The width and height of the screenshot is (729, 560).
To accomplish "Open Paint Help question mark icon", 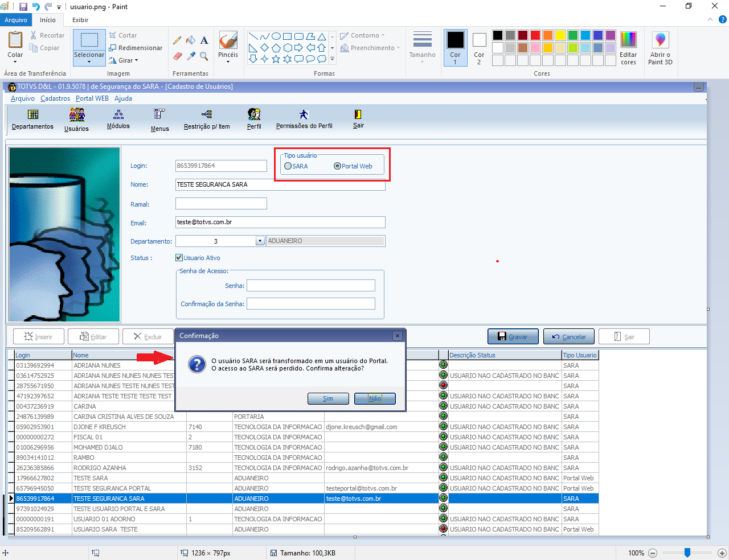I will 723,20.
